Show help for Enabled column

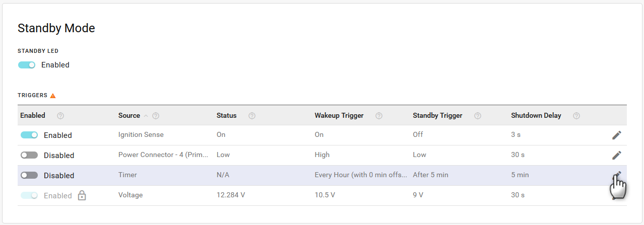60,116
